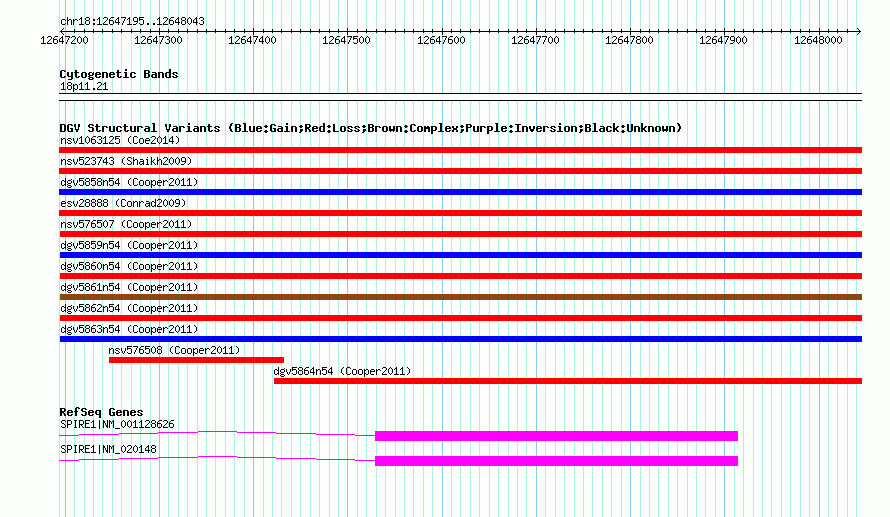Click ruler position 12647500
This screenshot has height=517, width=890.
[x=346, y=40]
